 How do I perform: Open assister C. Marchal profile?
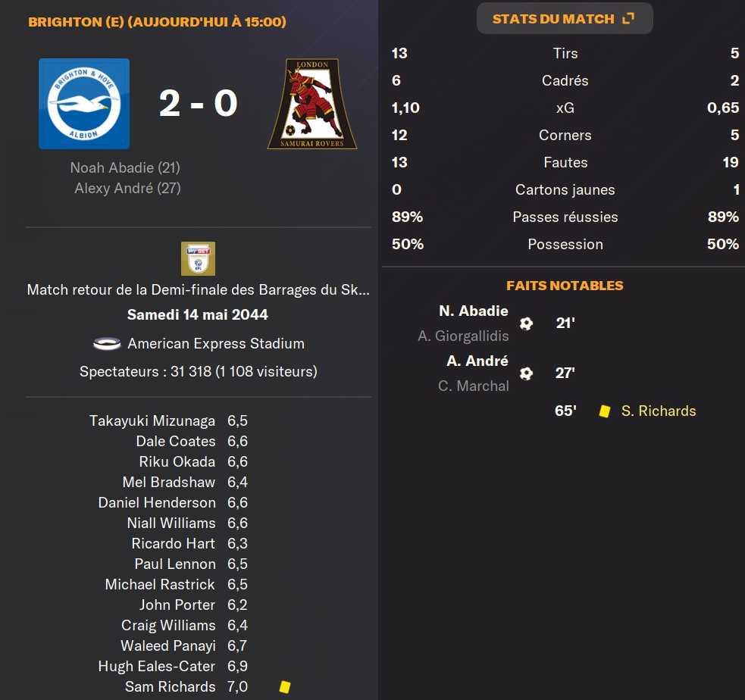point(473,386)
